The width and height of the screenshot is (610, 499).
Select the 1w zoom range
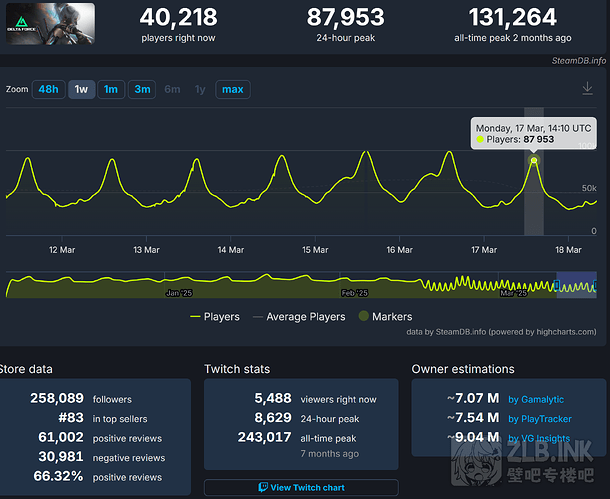point(81,90)
